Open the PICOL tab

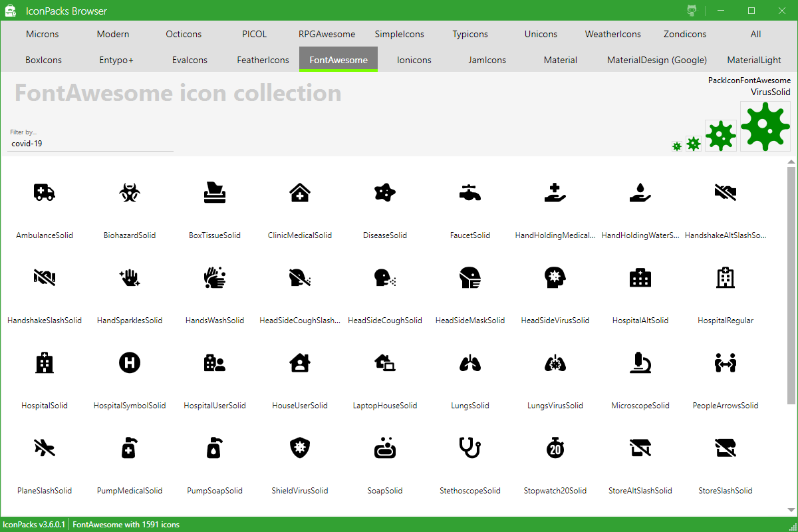(x=255, y=34)
